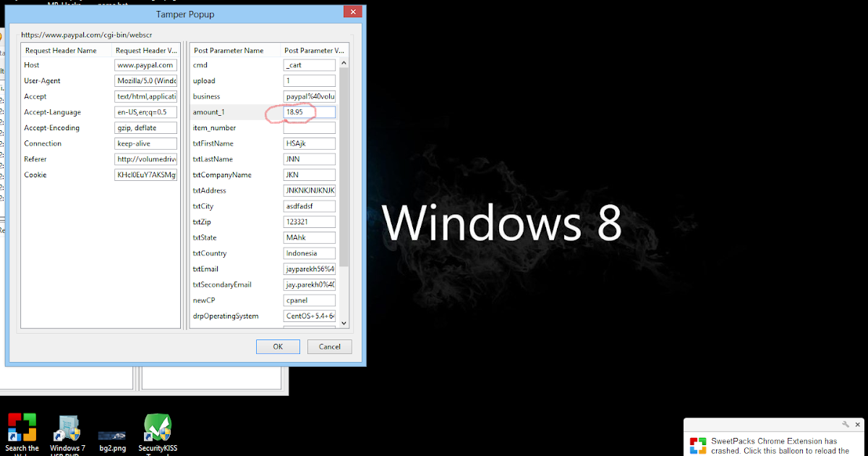This screenshot has height=456, width=868.
Task: Click OK in the Tamper Popup
Action: click(x=278, y=347)
